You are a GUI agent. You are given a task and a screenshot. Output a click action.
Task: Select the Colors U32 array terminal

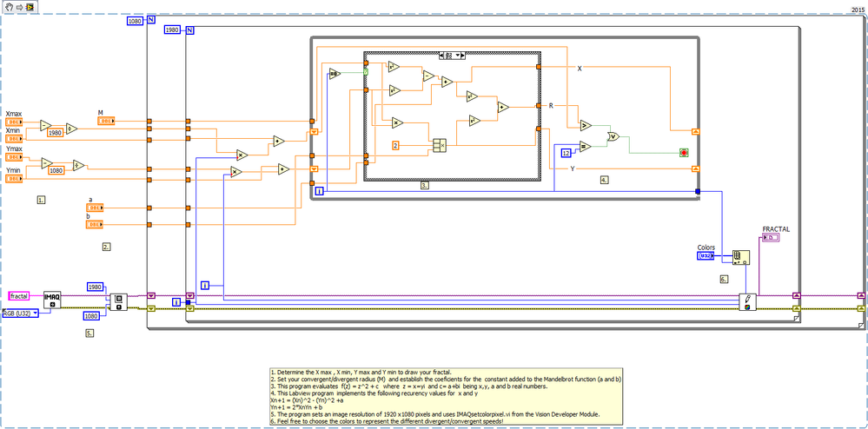click(706, 255)
